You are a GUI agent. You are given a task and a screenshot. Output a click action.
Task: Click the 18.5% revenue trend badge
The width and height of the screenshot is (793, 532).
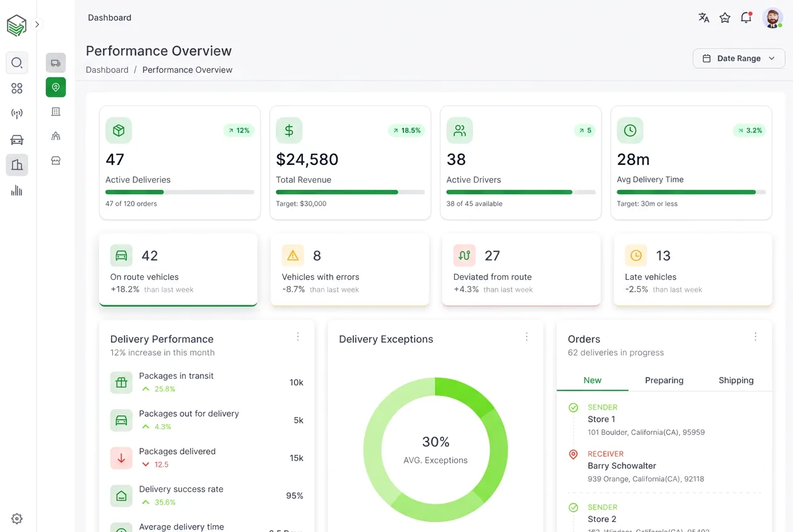point(407,130)
